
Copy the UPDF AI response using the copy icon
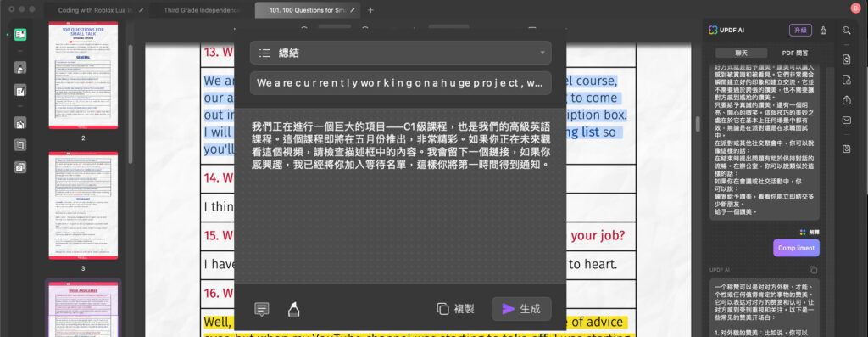coord(813,270)
